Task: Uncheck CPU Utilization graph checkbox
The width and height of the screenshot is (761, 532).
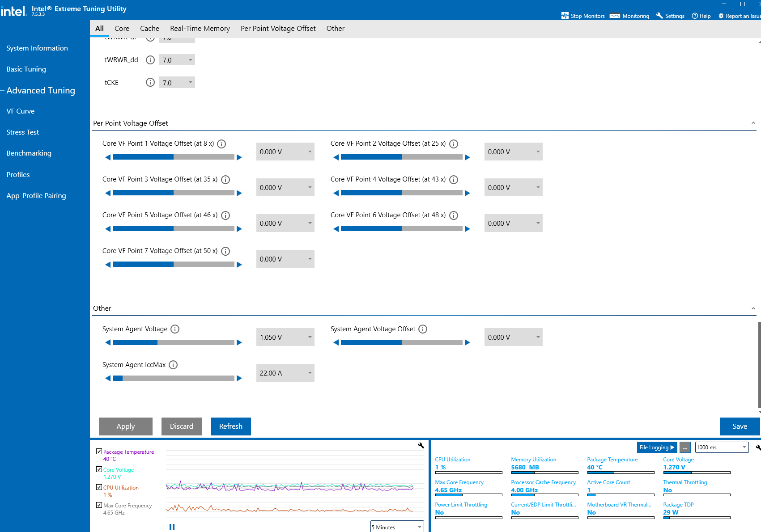Action: click(99, 487)
